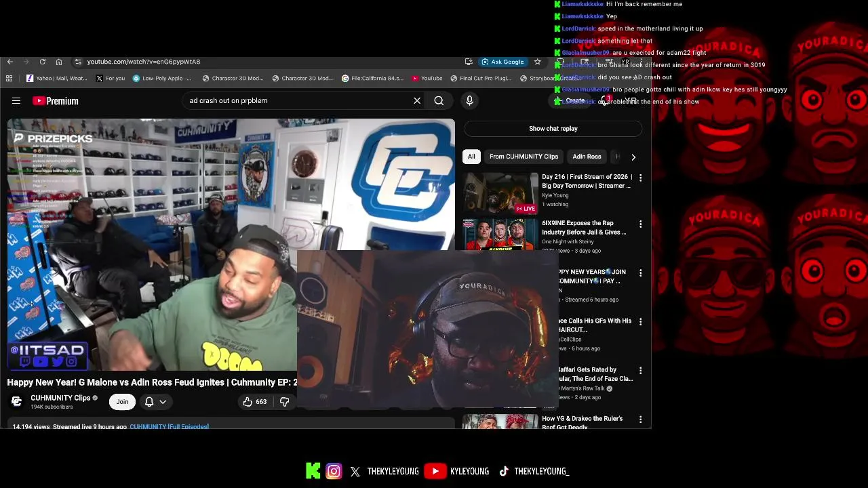
Task: Click the Kick logo in footer overlay
Action: 313,471
